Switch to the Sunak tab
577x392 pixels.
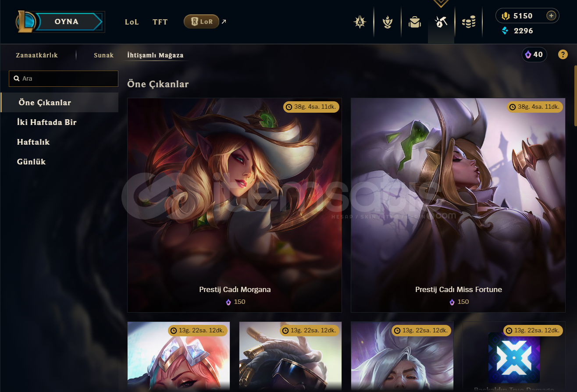pyautogui.click(x=103, y=55)
